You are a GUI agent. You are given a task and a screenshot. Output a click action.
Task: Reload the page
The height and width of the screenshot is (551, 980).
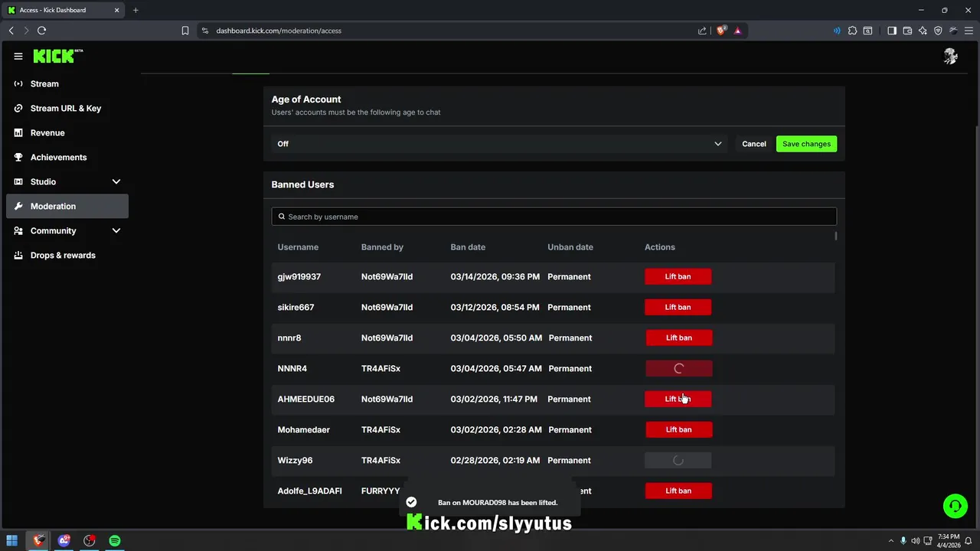41,31
